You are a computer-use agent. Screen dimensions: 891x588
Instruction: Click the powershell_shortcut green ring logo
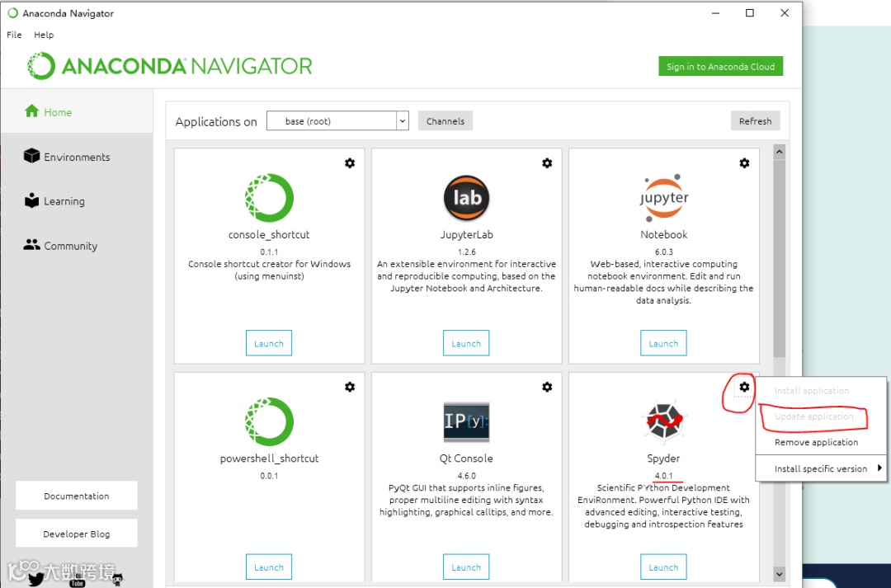coord(269,421)
